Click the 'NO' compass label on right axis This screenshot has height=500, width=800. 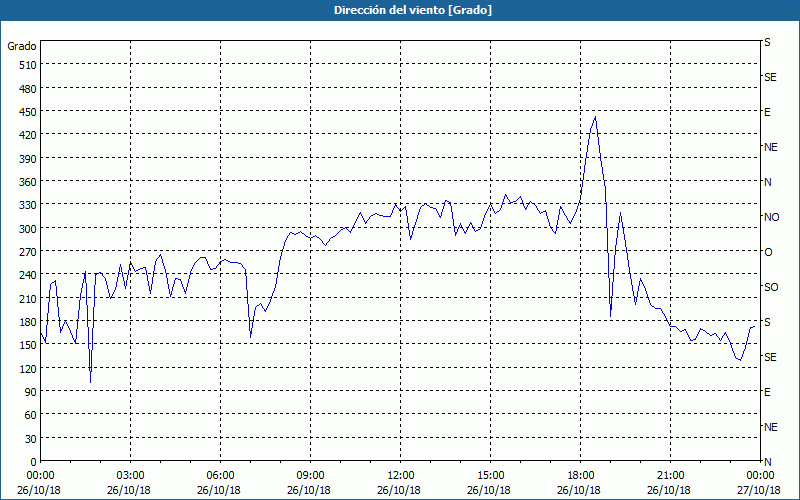[x=771, y=217]
